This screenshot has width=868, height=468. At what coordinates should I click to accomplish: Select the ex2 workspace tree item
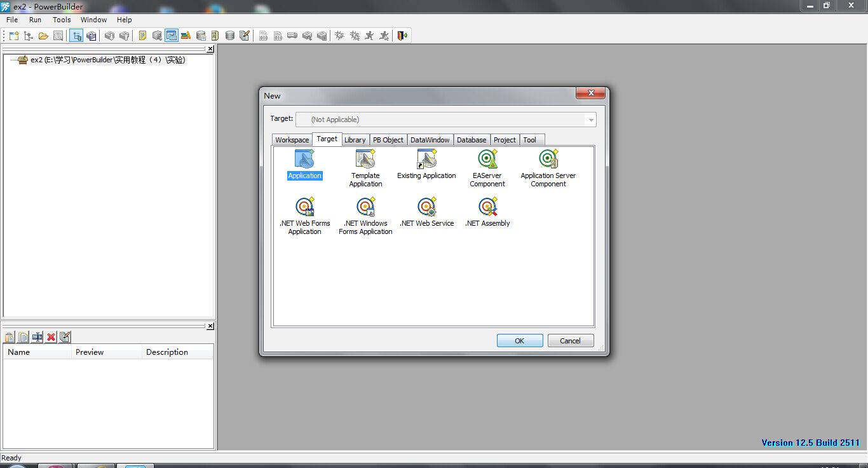tap(102, 60)
